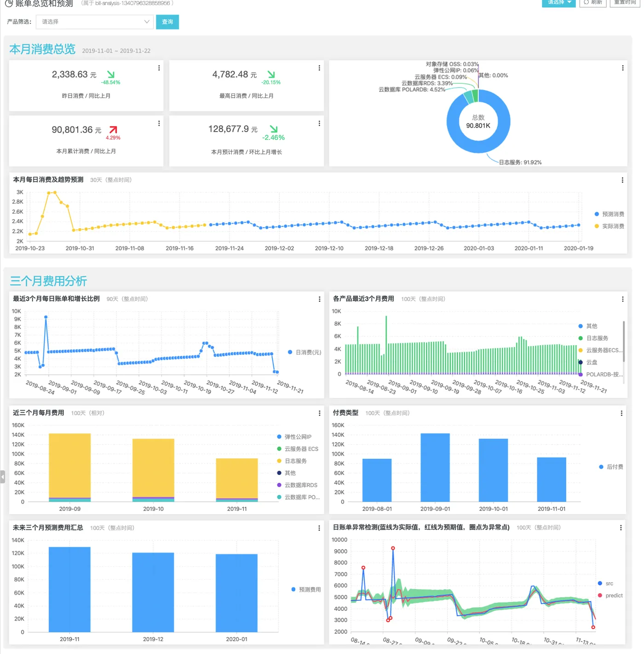Open the three-dot menu on 本月预计消费 card
The image size is (644, 654).
pos(319,123)
